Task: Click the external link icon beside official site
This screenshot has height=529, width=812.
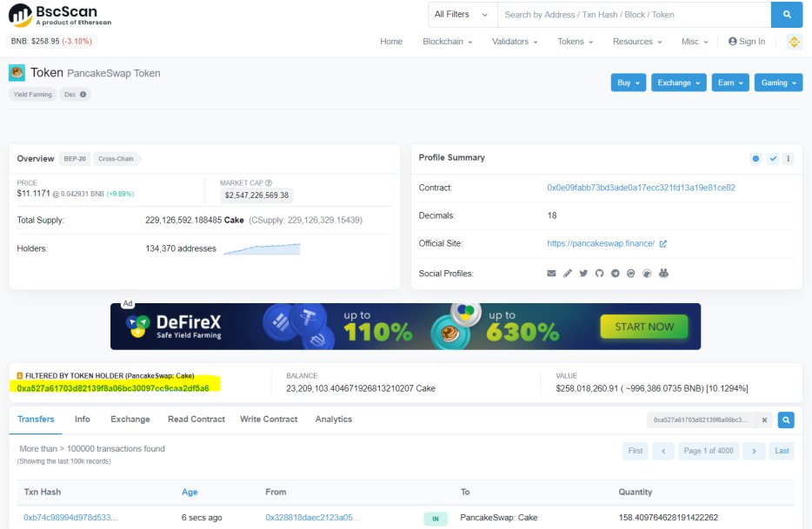Action: pyautogui.click(x=662, y=244)
